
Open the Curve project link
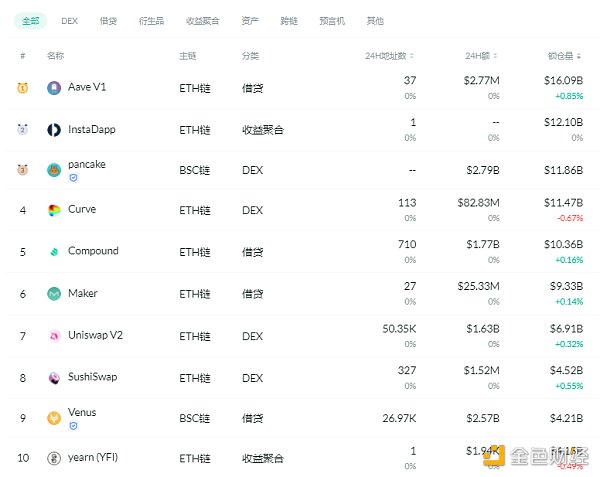[x=82, y=209]
